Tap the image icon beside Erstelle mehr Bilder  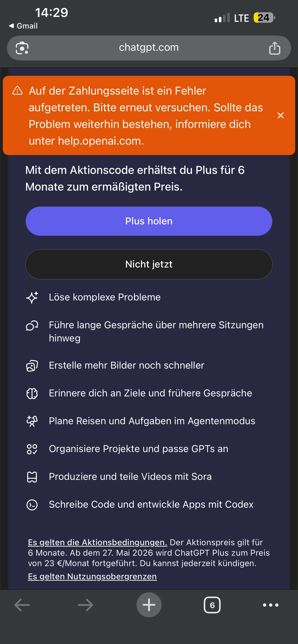pos(32,366)
